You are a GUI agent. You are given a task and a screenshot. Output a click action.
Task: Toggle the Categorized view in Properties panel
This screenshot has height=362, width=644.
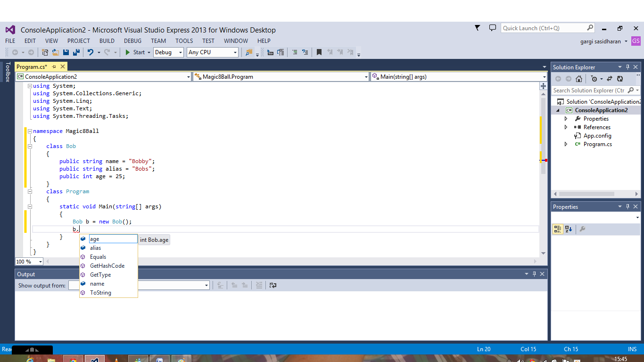pyautogui.click(x=558, y=229)
